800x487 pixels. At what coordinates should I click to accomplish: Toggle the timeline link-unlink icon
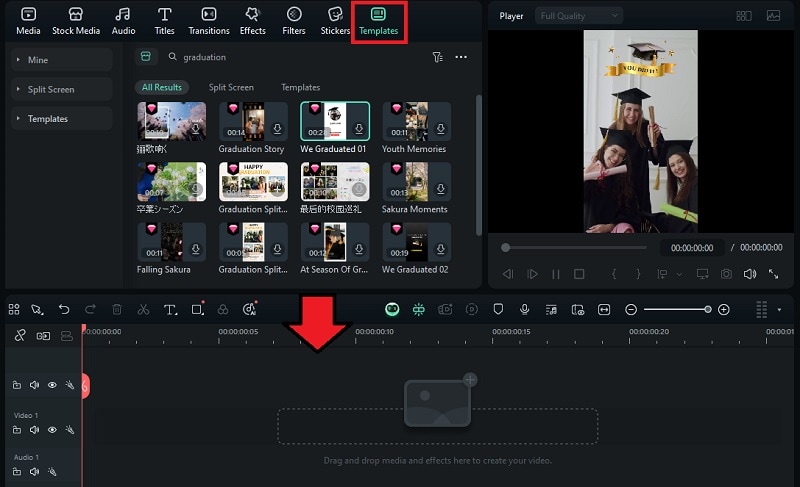[x=20, y=336]
